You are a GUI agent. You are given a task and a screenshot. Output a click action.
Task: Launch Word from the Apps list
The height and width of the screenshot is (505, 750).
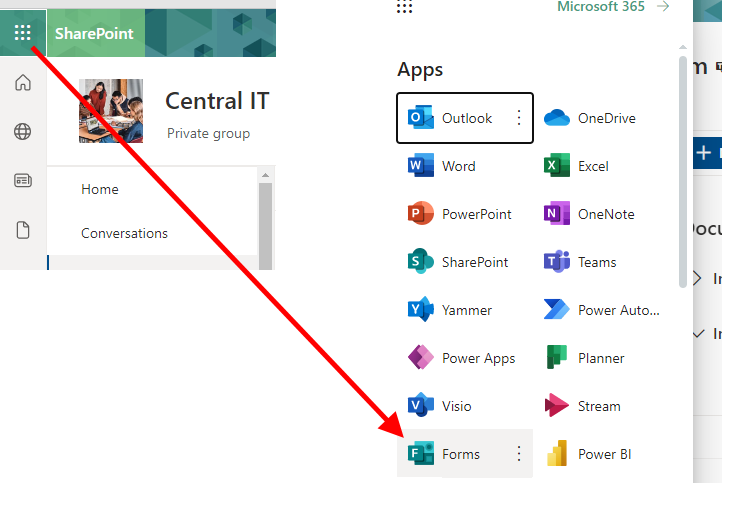point(441,166)
